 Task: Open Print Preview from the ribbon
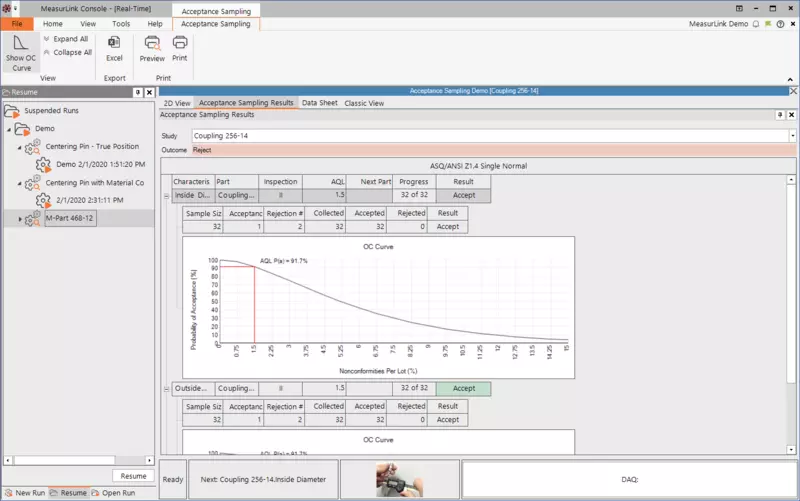(x=152, y=49)
